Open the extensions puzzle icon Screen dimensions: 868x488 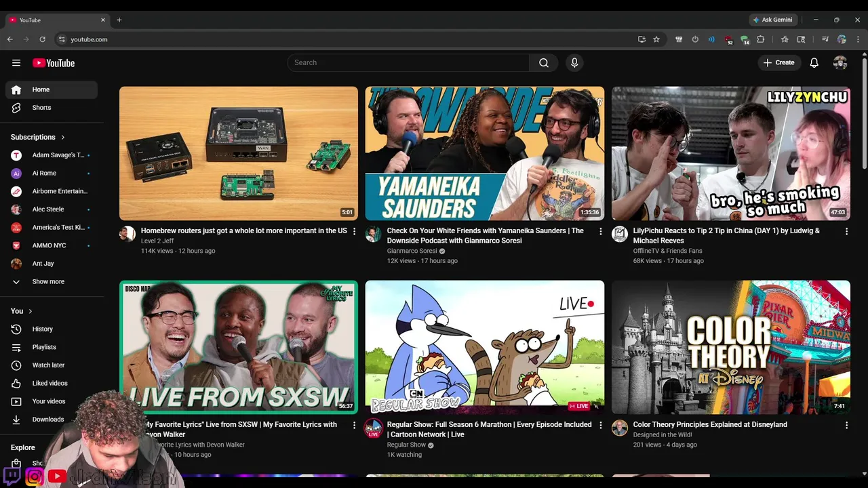pyautogui.click(x=761, y=39)
